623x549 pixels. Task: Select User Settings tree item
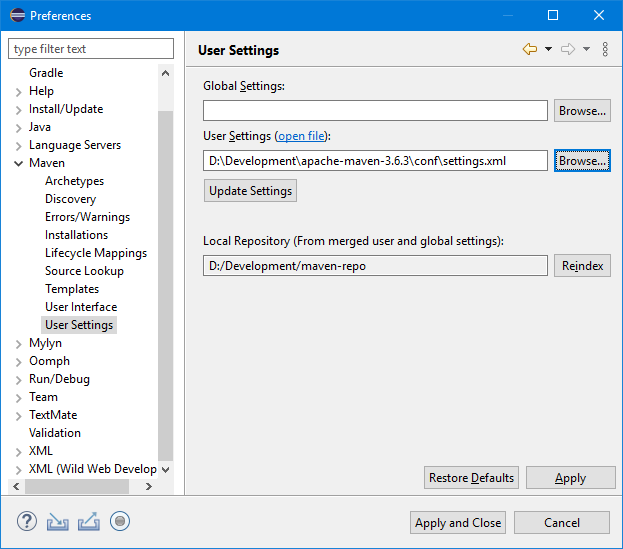(79, 325)
